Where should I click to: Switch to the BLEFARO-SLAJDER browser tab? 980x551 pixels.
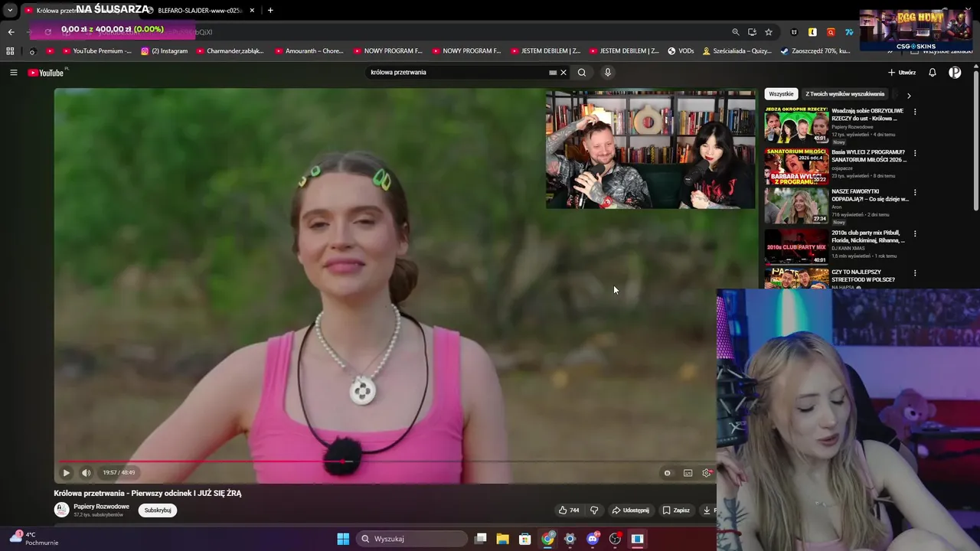coord(201,11)
